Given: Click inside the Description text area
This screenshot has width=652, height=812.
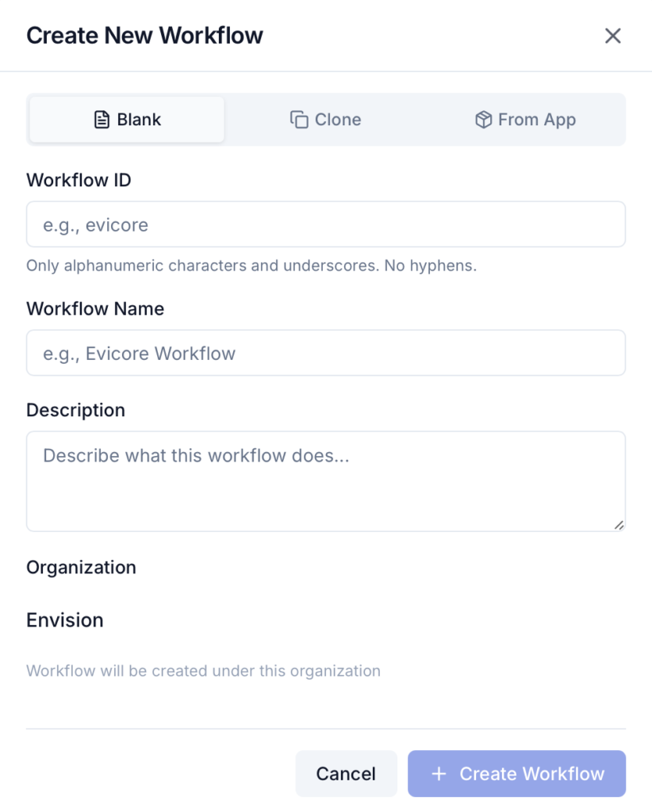Looking at the screenshot, I should click(x=325, y=481).
